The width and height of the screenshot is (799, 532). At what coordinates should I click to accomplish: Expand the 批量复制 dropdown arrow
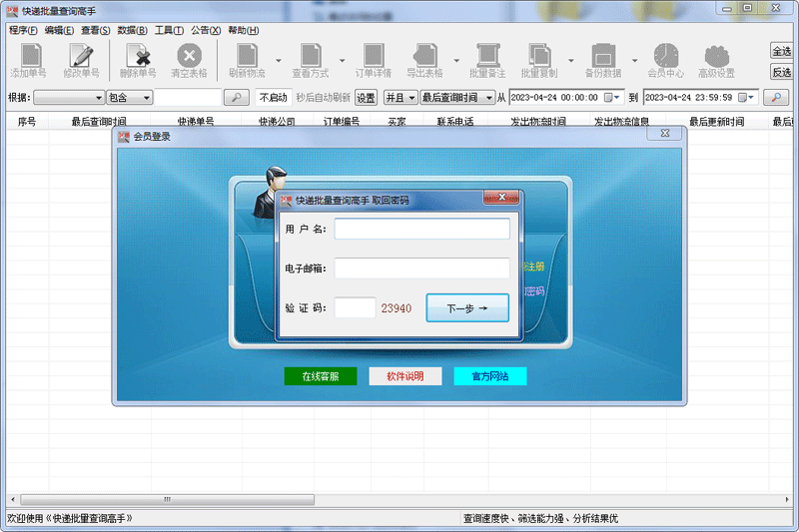[570, 61]
